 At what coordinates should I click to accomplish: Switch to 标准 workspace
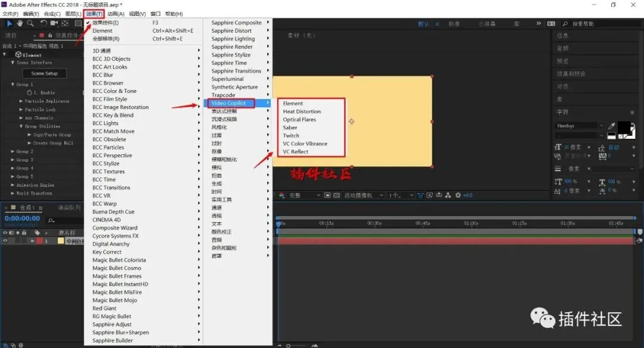(454, 24)
